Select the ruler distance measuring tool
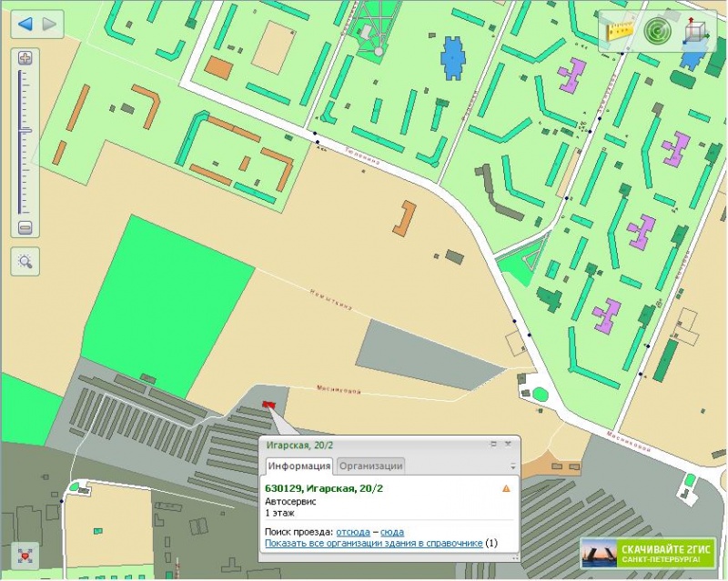The image size is (728, 581). click(x=621, y=30)
